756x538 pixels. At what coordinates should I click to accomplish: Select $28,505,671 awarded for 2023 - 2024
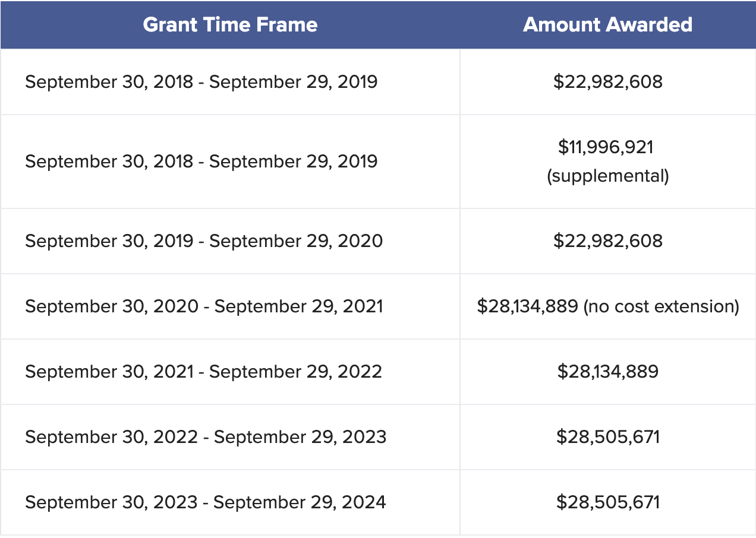click(607, 502)
